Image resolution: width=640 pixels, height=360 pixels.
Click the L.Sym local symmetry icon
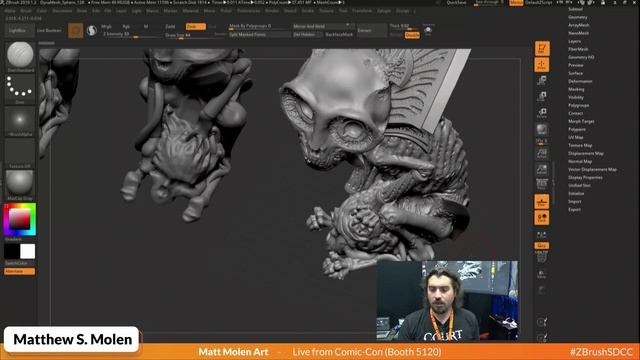click(542, 235)
